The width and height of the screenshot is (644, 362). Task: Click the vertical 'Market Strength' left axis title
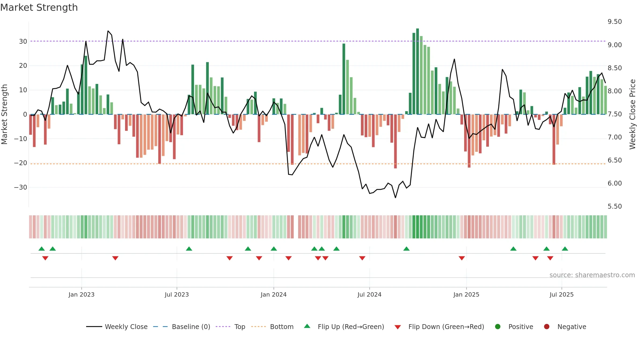(4, 114)
